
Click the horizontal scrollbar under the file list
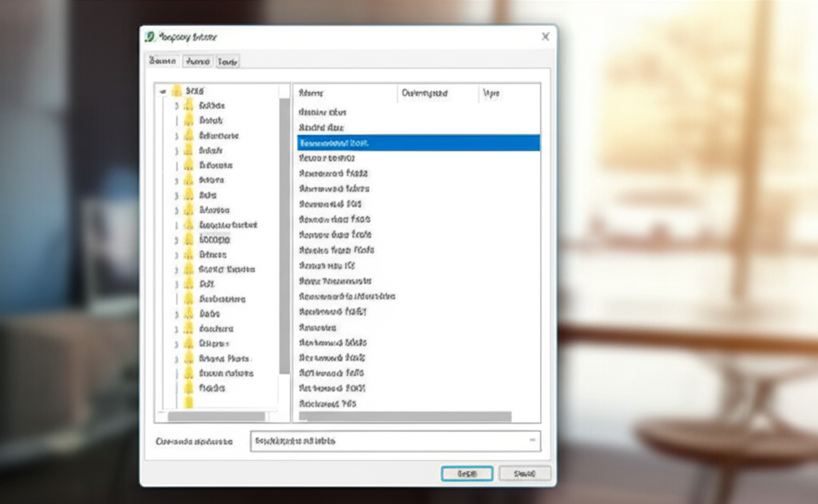(x=404, y=416)
